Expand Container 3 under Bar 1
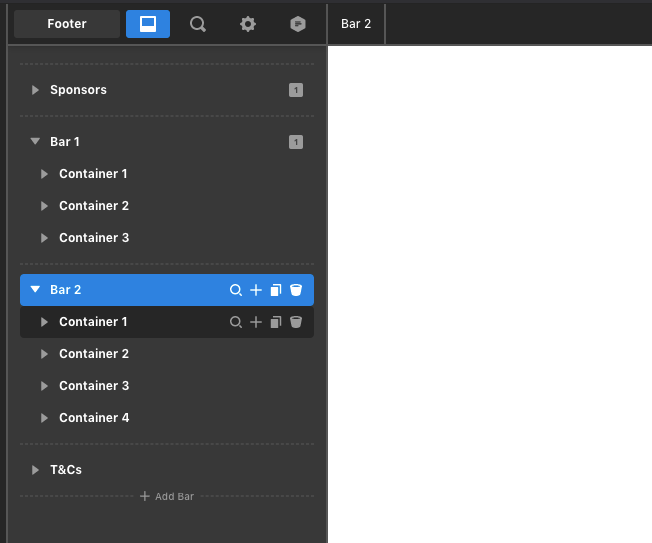Screen dimensions: 652x543 tap(44, 238)
